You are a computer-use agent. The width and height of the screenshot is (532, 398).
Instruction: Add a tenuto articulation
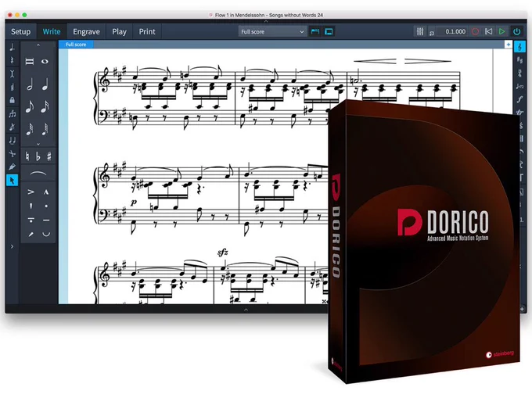[46, 220]
